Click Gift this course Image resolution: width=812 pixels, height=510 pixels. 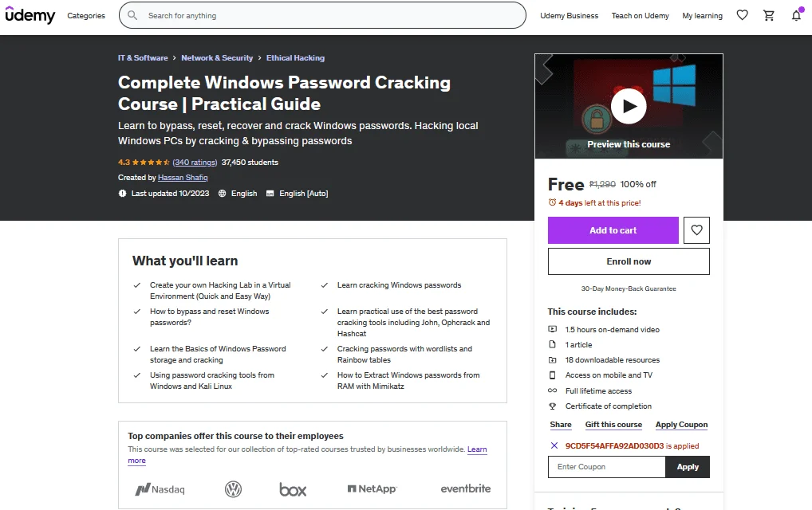tap(613, 425)
